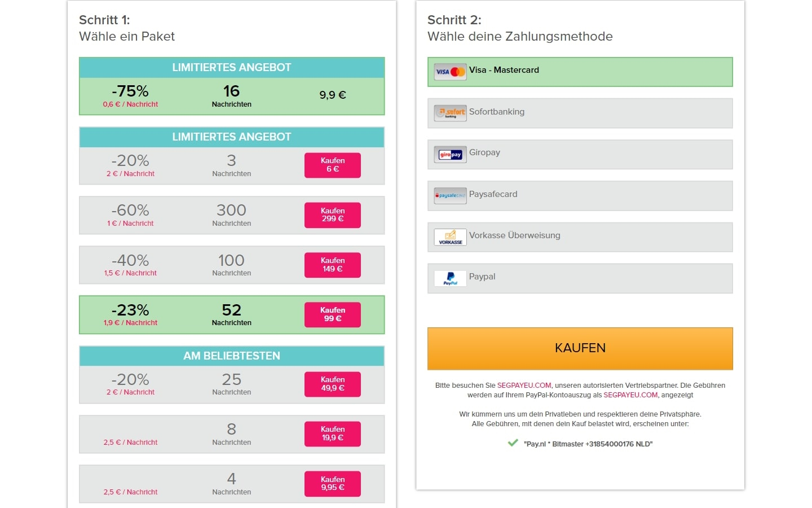
Task: Select the Mastercard circles emblem on the card logo
Action: pos(457,70)
